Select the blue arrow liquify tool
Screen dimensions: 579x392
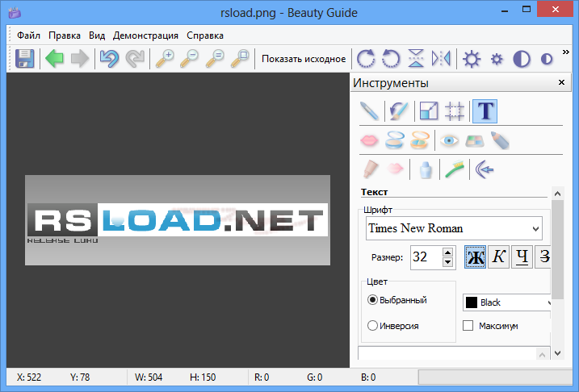pyautogui.click(x=485, y=169)
